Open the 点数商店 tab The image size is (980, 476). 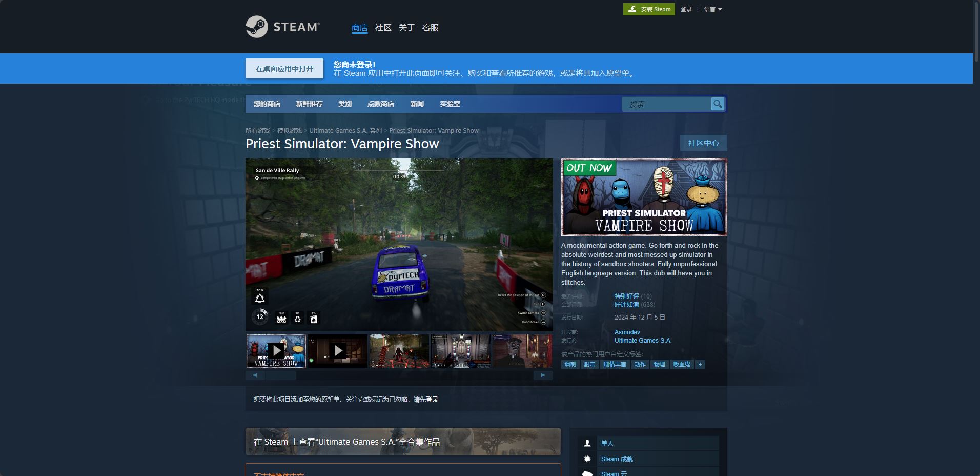click(381, 104)
